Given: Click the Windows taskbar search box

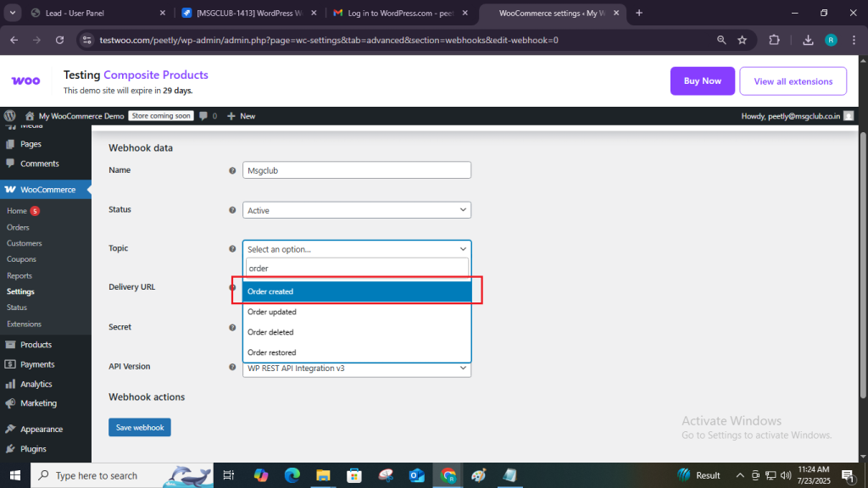Looking at the screenshot, I should click(x=122, y=475).
